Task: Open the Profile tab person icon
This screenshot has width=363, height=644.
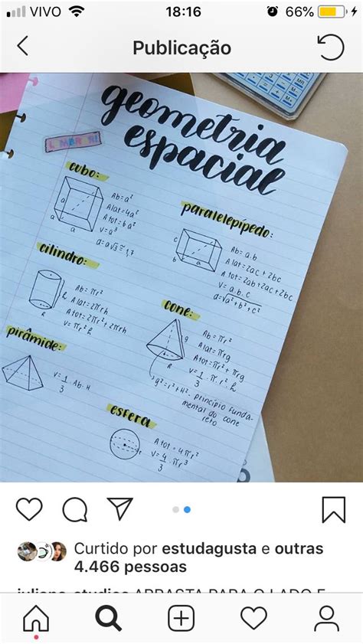Action: point(327,618)
